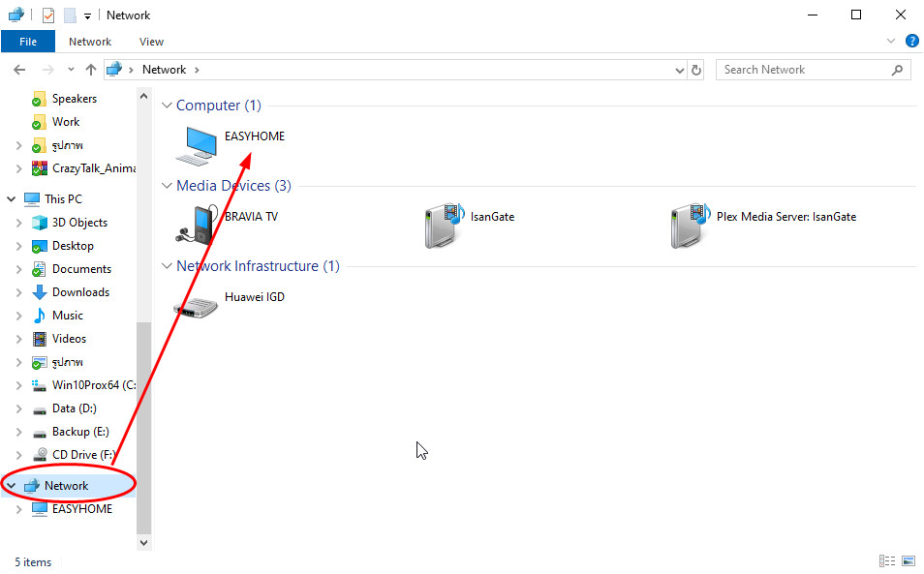Select the BRAVIA TV media device
This screenshot has width=924, height=574.
pyautogui.click(x=197, y=223)
